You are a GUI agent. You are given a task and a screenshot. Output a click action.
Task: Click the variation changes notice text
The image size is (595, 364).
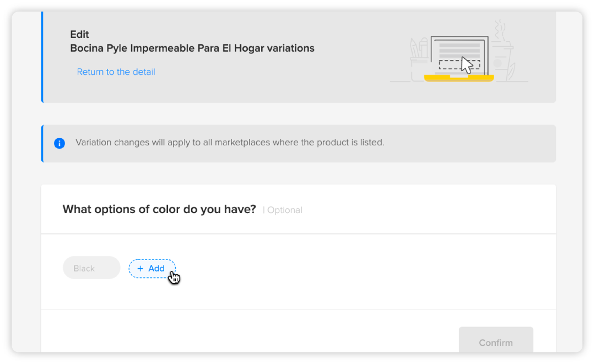(x=230, y=143)
